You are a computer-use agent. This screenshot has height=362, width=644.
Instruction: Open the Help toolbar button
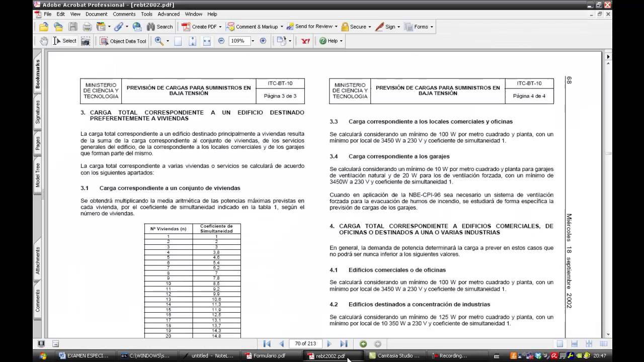[x=331, y=41]
